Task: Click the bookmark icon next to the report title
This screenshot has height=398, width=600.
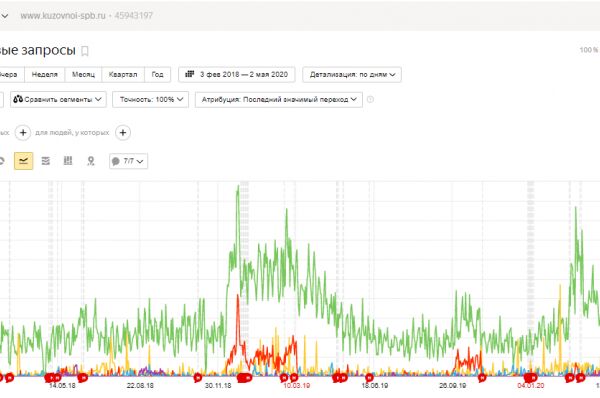Action: pos(85,51)
